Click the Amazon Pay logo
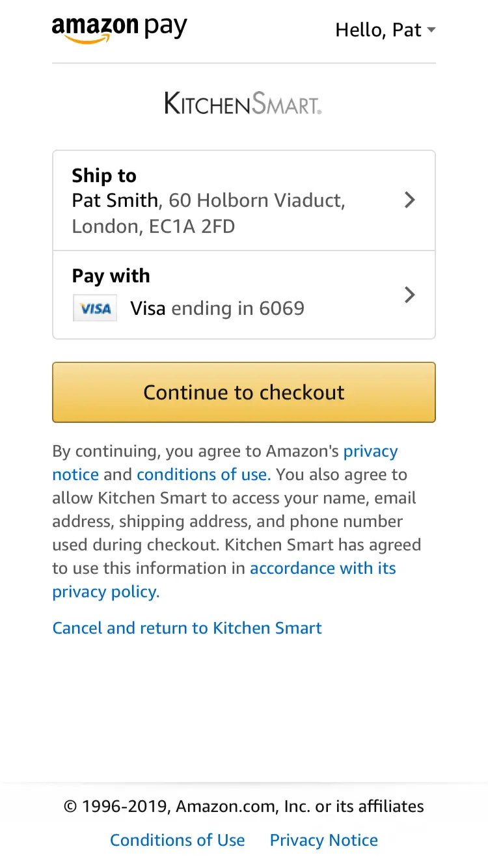The height and width of the screenshot is (868, 488). point(119,29)
